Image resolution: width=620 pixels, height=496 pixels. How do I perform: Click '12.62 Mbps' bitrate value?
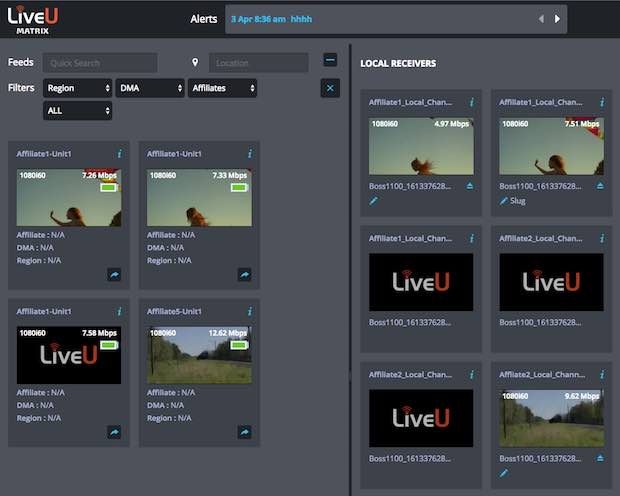click(x=228, y=333)
